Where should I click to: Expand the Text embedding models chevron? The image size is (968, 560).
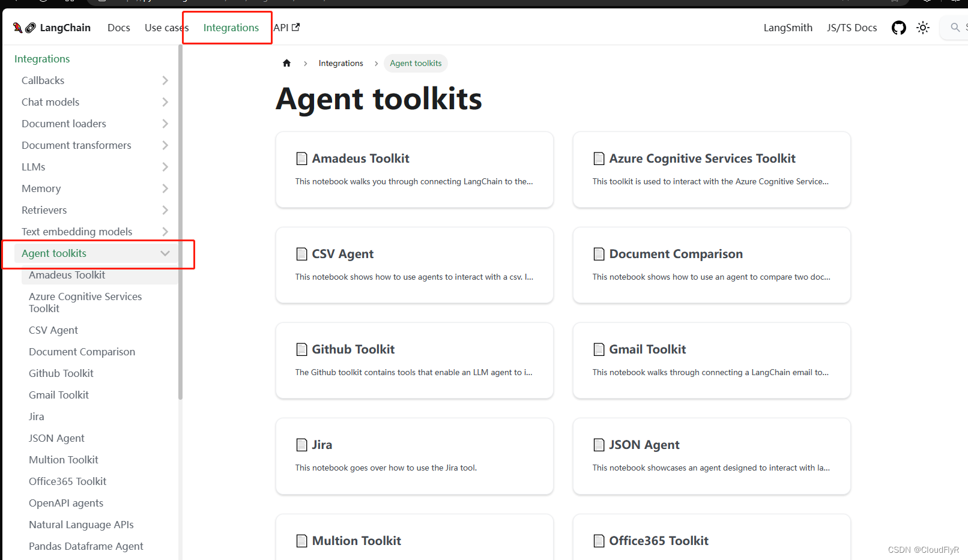[165, 232]
